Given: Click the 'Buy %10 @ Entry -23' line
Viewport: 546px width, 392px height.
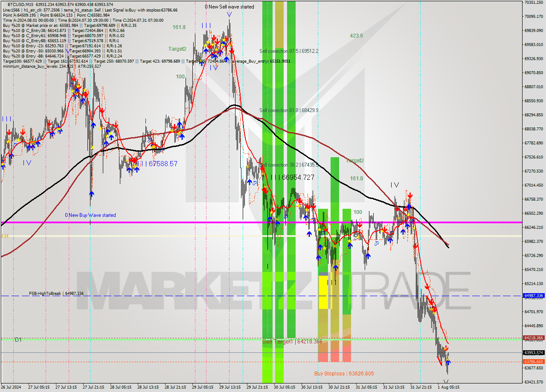Looking at the screenshot, I should (62, 46).
